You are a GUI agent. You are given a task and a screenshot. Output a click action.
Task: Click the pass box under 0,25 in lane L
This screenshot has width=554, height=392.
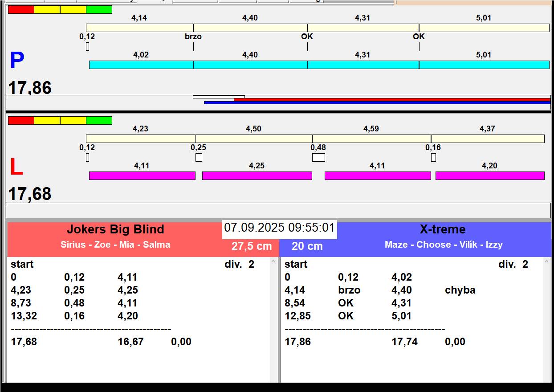pos(199,157)
